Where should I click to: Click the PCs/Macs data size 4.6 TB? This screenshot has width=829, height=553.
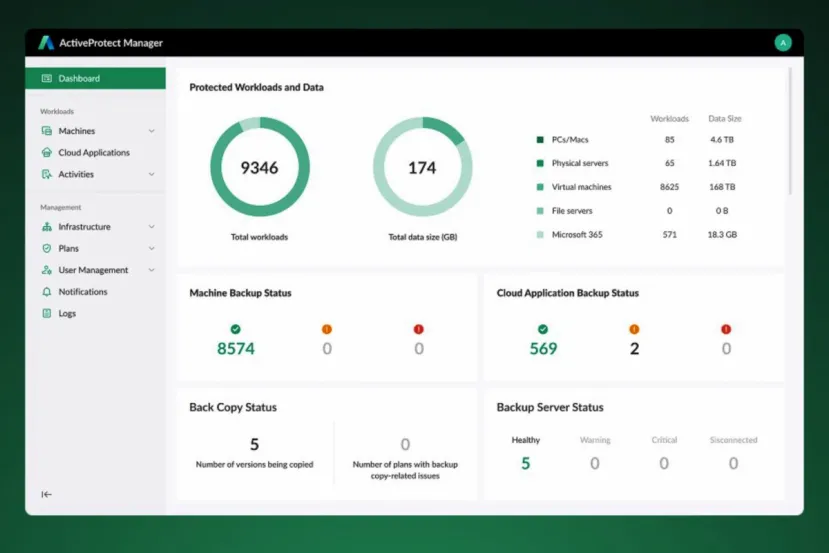722,140
